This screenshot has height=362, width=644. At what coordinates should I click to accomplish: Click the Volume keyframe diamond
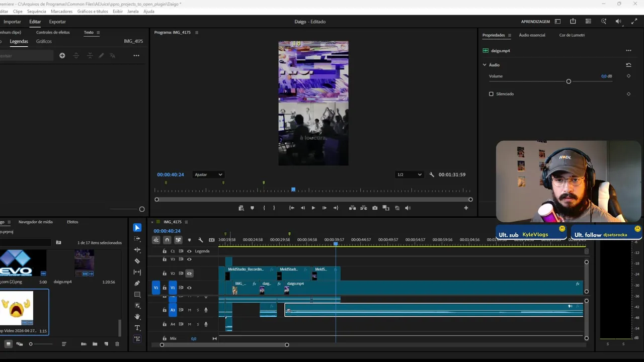628,76
